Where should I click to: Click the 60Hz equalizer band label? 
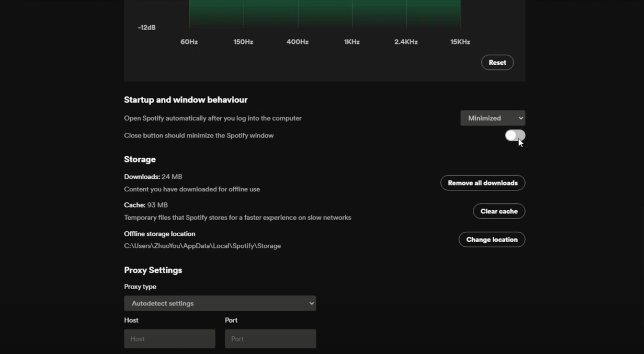(x=189, y=42)
